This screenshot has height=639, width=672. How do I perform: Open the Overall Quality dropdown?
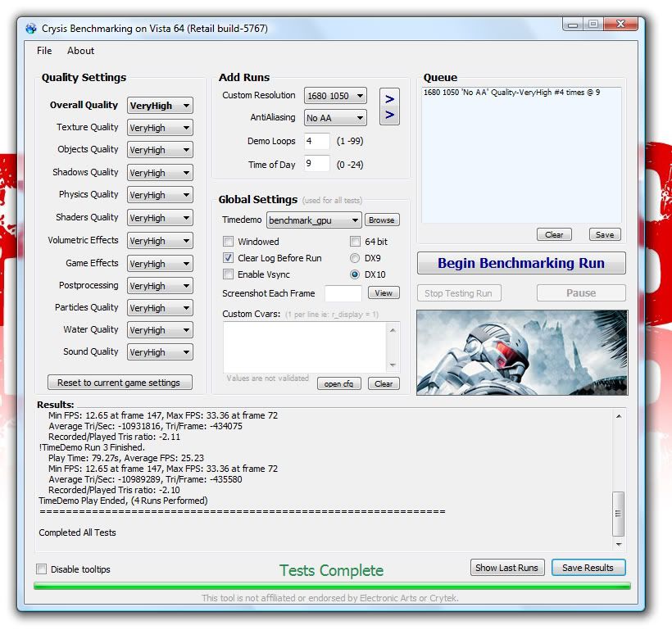click(x=160, y=106)
